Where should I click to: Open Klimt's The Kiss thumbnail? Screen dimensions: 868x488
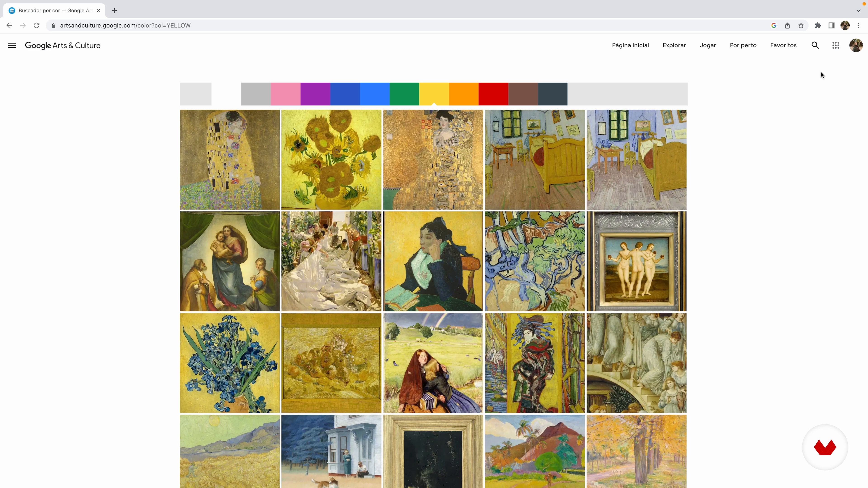[229, 160]
